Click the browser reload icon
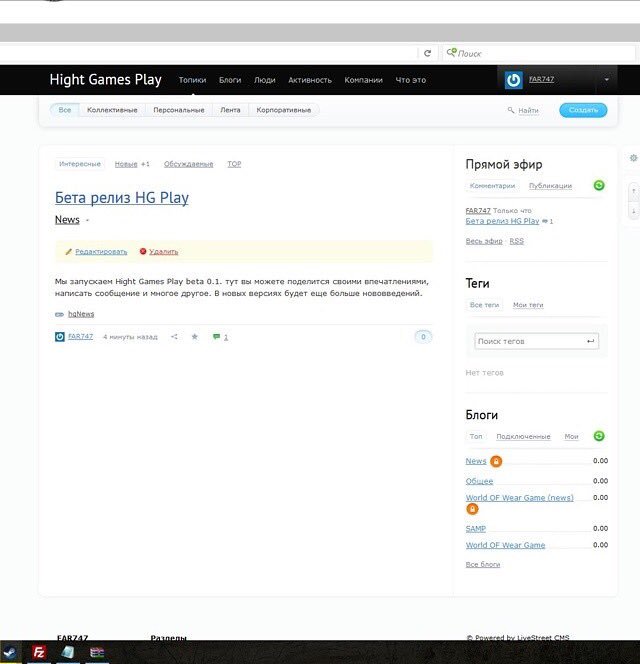This screenshot has width=640, height=664. tap(427, 53)
